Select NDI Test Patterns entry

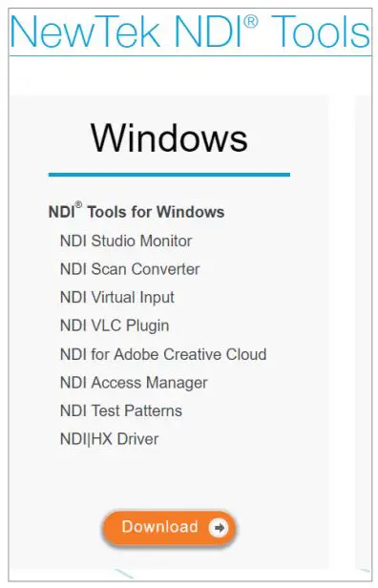click(x=120, y=410)
